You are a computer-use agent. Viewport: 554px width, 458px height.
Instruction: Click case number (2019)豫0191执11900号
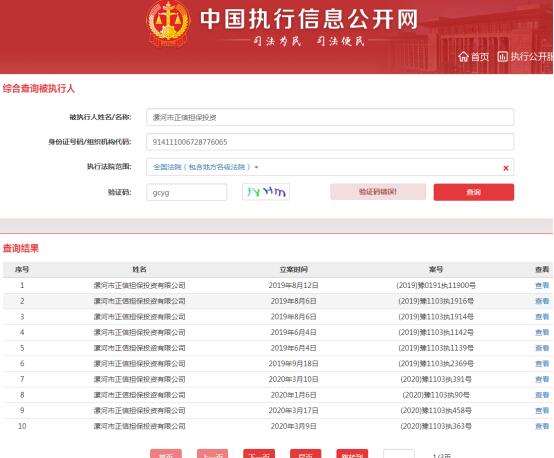(x=436, y=286)
